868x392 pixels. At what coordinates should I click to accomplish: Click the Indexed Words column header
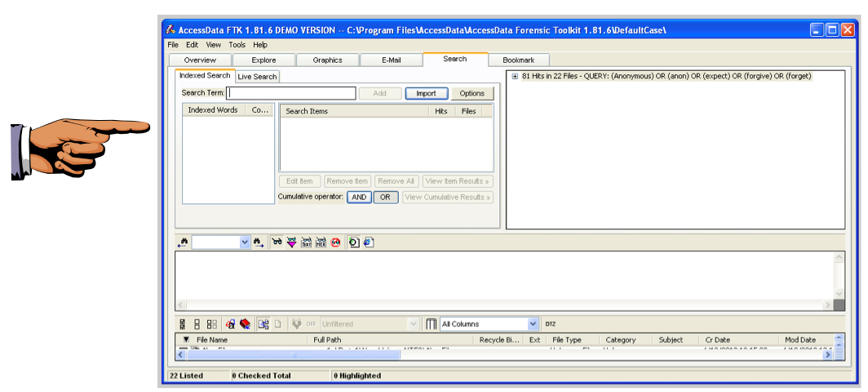tap(213, 110)
